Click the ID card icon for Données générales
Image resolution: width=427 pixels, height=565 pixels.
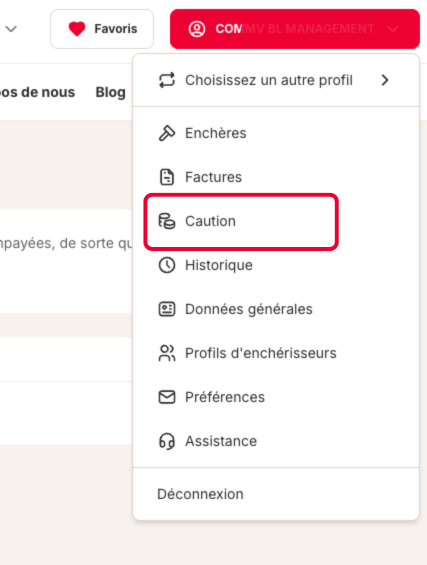167,309
